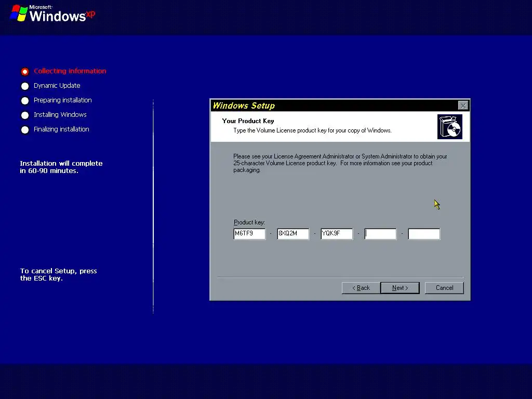The height and width of the screenshot is (399, 532).
Task: Select the Dynamic Update step indicator
Action: [x=25, y=86]
